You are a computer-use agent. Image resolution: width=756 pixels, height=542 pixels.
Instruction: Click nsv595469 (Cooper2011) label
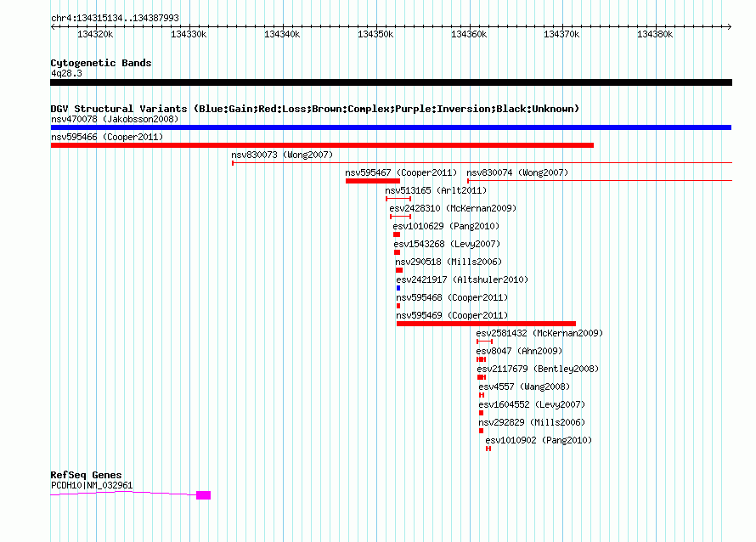(452, 315)
